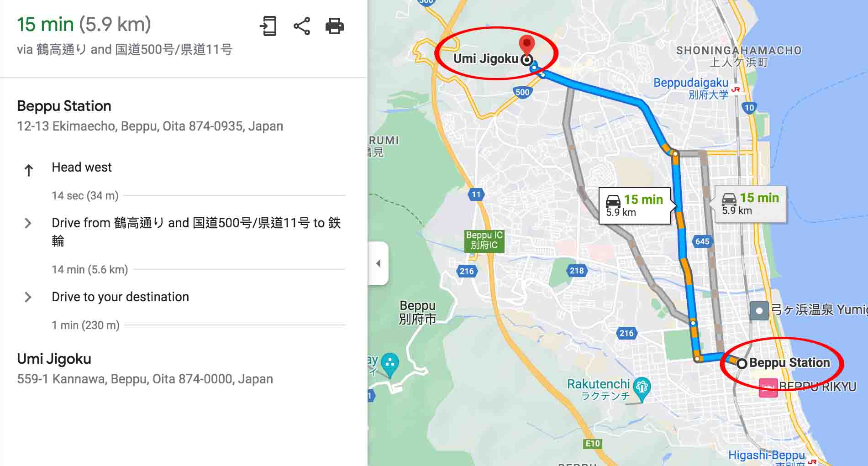Click the teal park marker at left edge
The image size is (868, 466).
(389, 365)
